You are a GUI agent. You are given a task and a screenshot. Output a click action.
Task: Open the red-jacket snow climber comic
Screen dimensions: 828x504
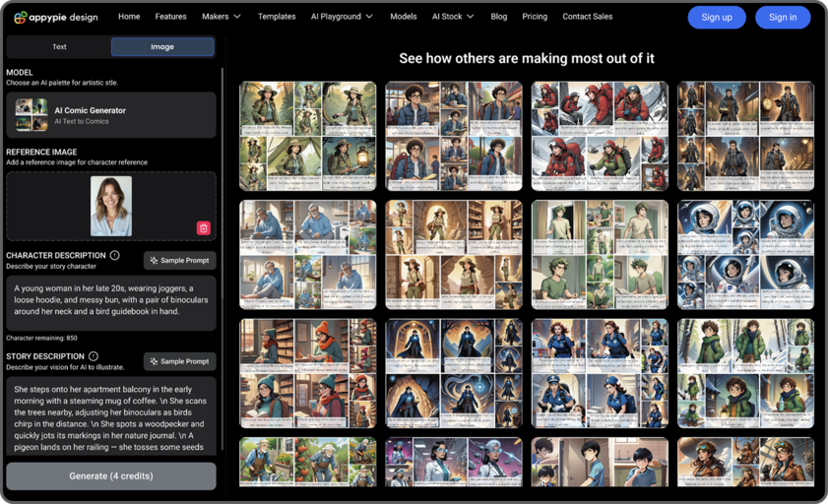pos(600,136)
